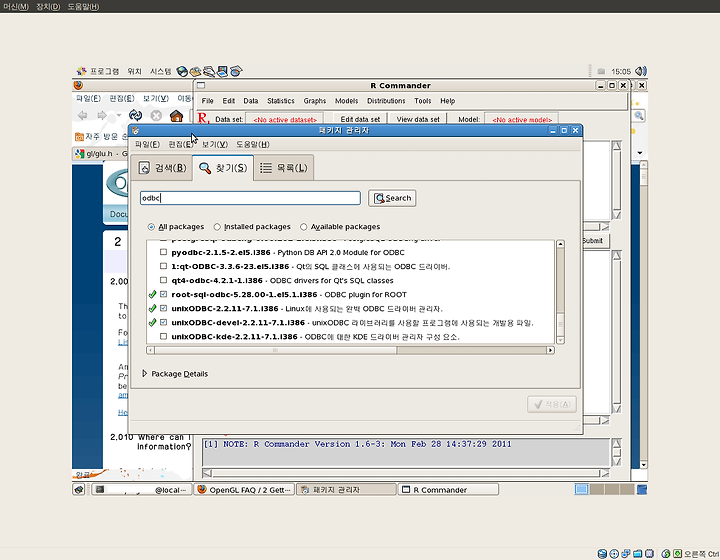Open the 도움말(H) menu in package manager
This screenshot has width=720, height=560.
(253, 145)
